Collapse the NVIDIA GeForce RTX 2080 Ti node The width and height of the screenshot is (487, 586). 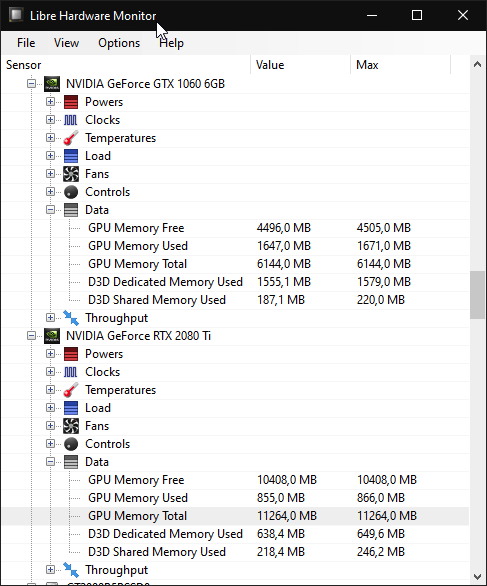(x=31, y=336)
